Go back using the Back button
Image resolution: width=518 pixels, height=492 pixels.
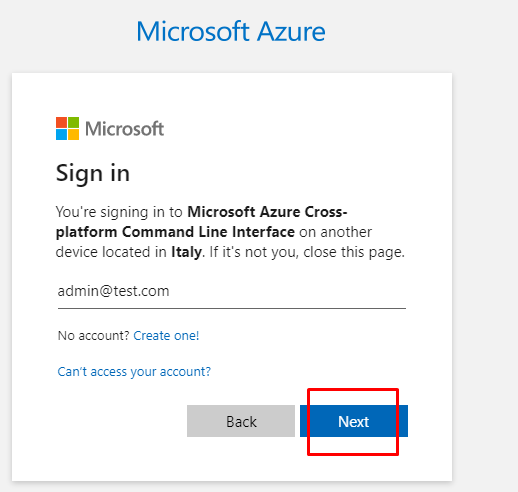(241, 421)
